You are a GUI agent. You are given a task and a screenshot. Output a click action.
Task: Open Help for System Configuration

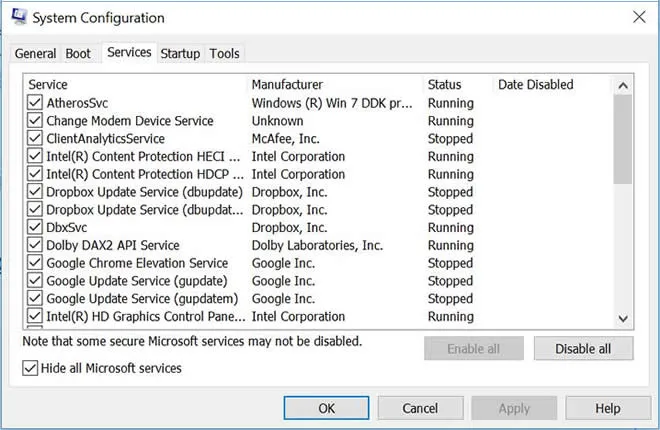pyautogui.click(x=607, y=408)
